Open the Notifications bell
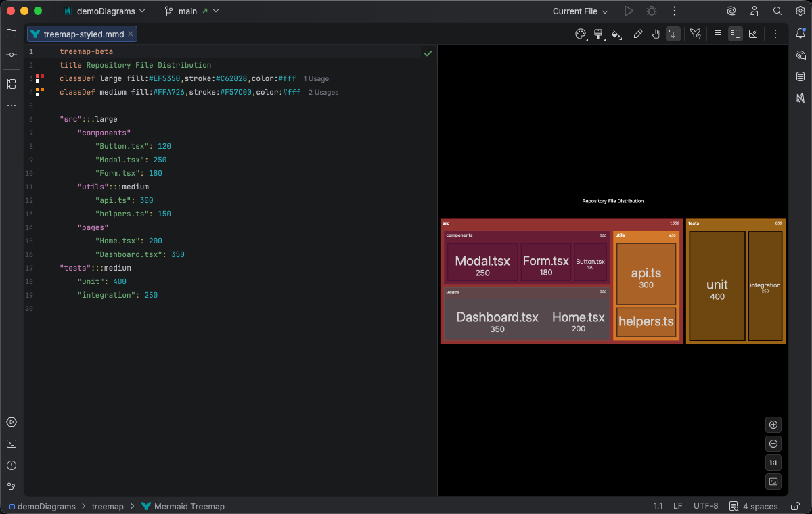The image size is (812, 514). pyautogui.click(x=800, y=33)
